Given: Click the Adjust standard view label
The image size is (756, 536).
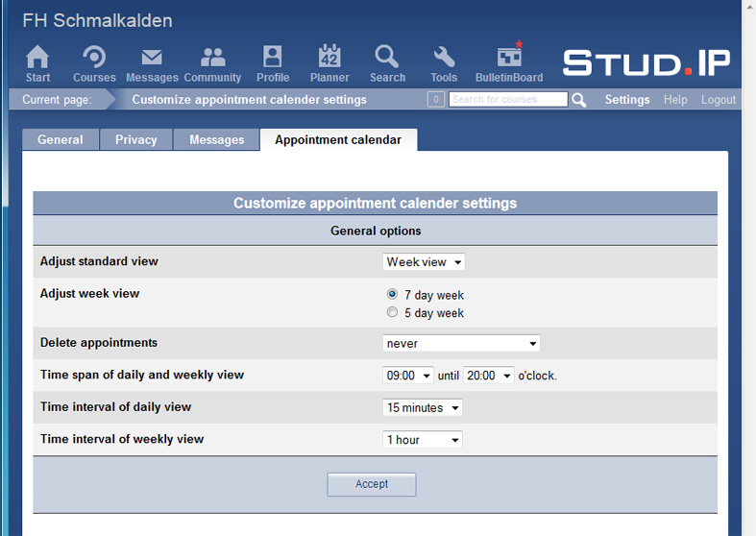Looking at the screenshot, I should [99, 261].
